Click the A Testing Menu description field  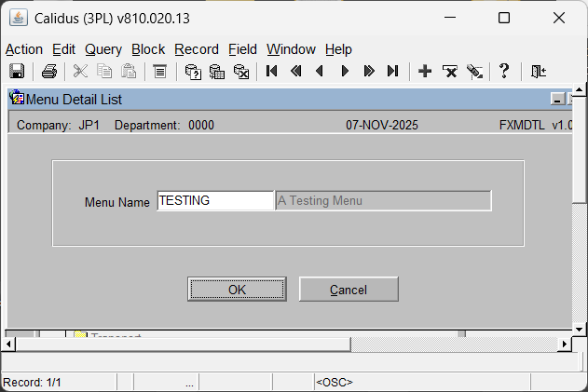click(383, 200)
